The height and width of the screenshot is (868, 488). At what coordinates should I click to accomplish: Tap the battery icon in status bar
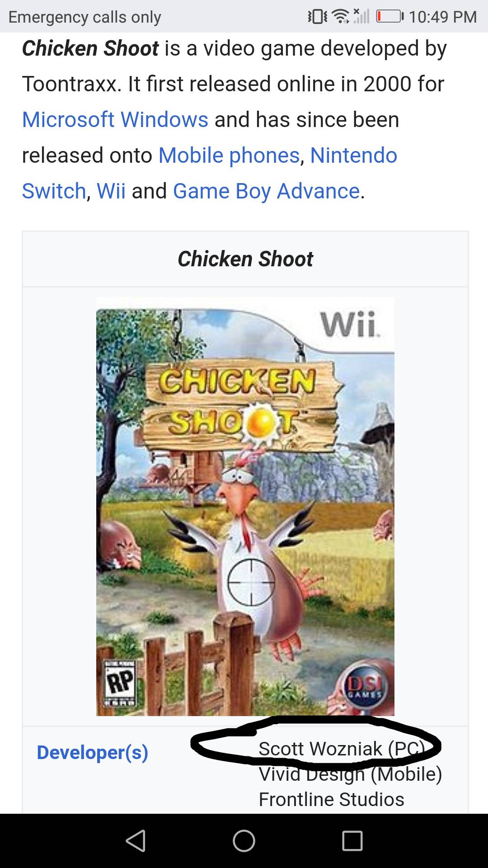coord(389,17)
